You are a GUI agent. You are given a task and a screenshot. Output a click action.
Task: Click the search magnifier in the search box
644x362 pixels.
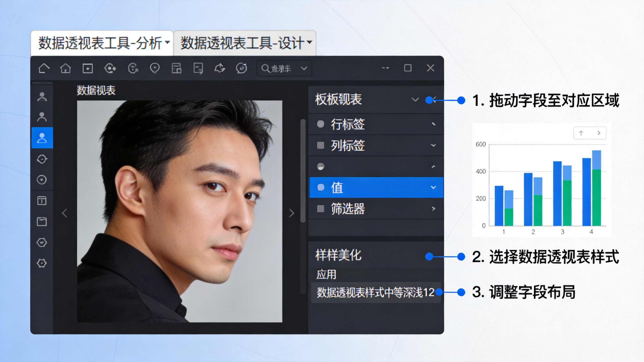coord(265,68)
